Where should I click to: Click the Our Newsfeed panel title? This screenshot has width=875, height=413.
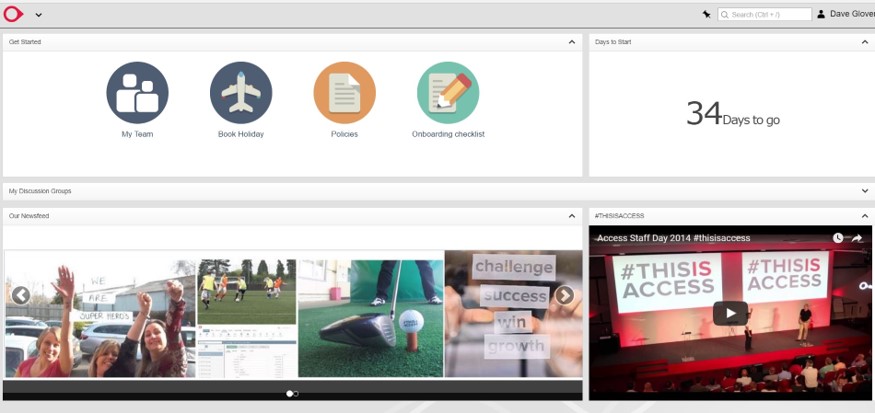coord(29,216)
